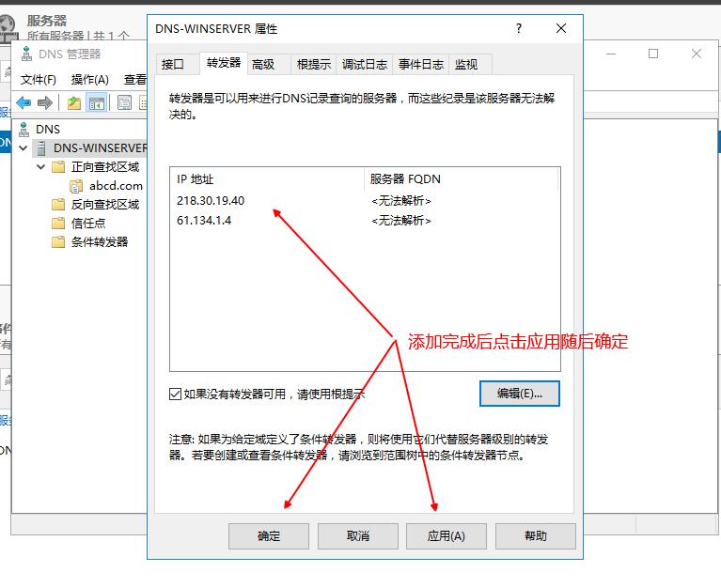This screenshot has height=588, width=721.
Task: Click the 应用(A) (Apply) button
Action: (446, 536)
